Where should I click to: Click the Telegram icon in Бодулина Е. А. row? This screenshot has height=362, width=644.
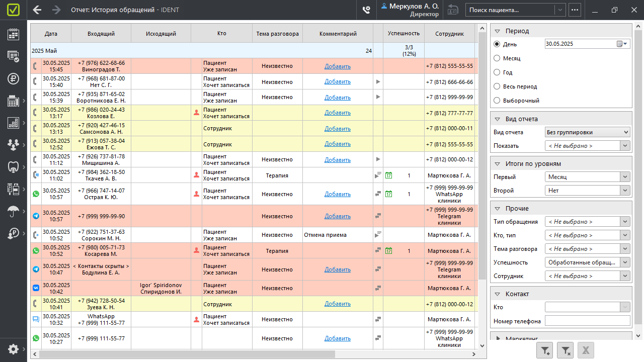(36, 269)
